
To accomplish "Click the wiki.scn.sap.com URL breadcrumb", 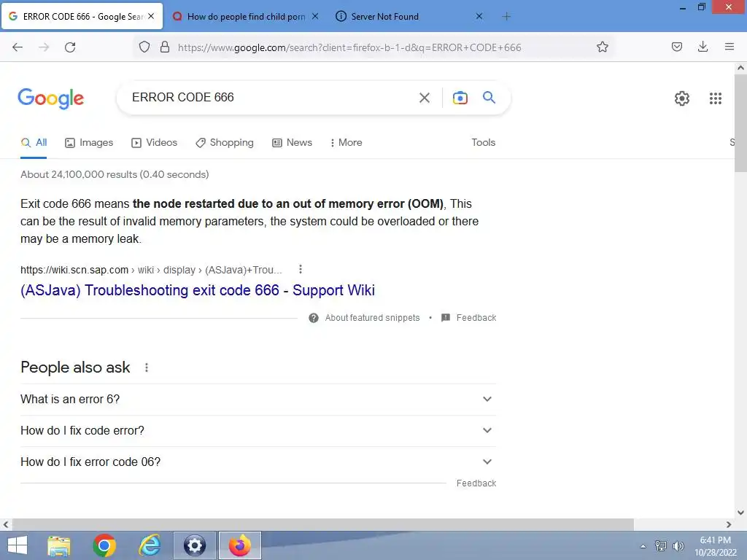I will (151, 270).
